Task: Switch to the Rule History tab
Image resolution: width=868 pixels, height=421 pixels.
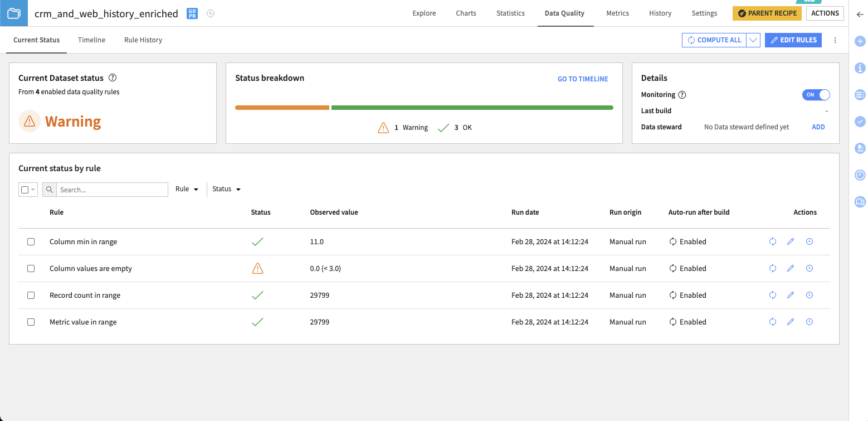Action: (143, 40)
